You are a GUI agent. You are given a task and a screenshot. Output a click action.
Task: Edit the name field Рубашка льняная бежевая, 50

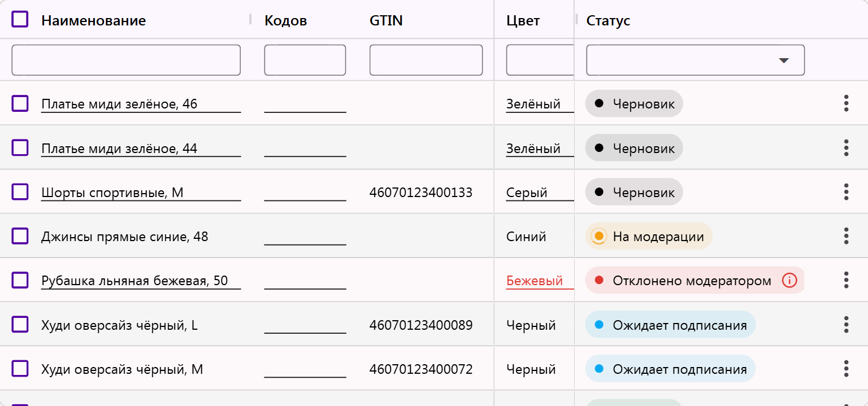click(x=141, y=281)
